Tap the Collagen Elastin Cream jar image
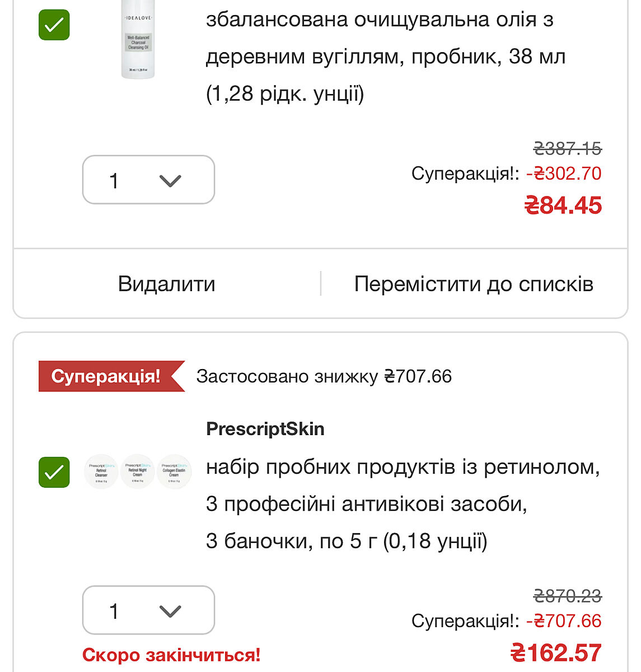 coord(174,472)
